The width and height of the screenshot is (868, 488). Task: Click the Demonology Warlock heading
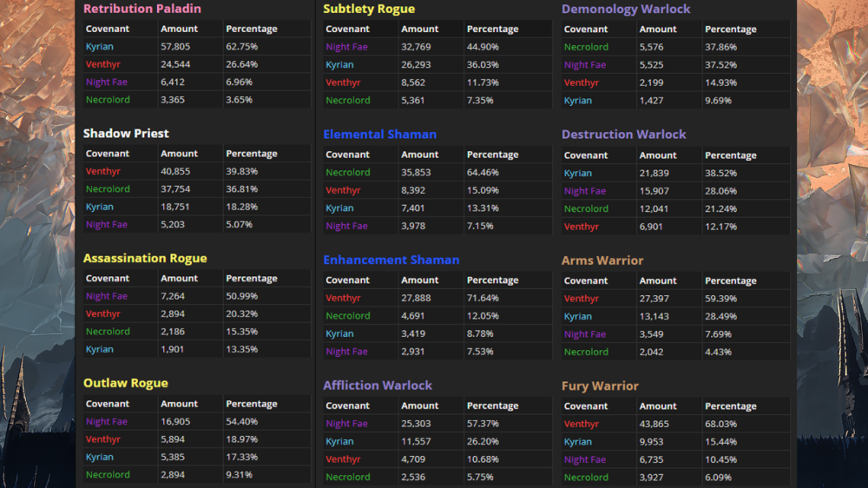pyautogui.click(x=626, y=10)
